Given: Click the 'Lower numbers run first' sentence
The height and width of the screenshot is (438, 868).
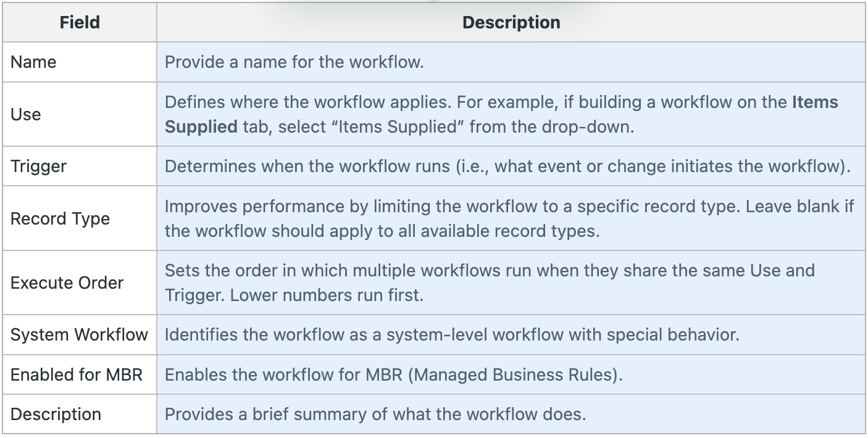Looking at the screenshot, I should coord(327,295).
